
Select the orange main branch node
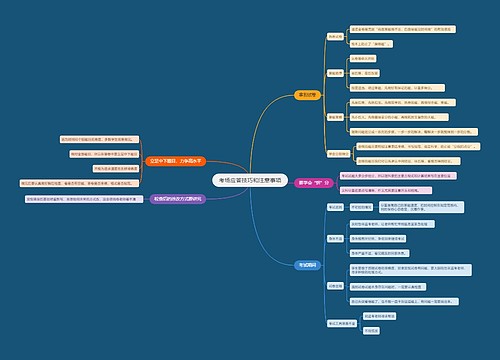pyautogui.click(x=175, y=161)
